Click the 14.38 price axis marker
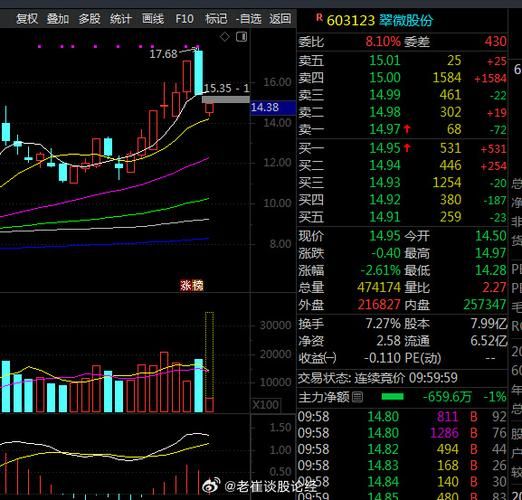 click(273, 107)
